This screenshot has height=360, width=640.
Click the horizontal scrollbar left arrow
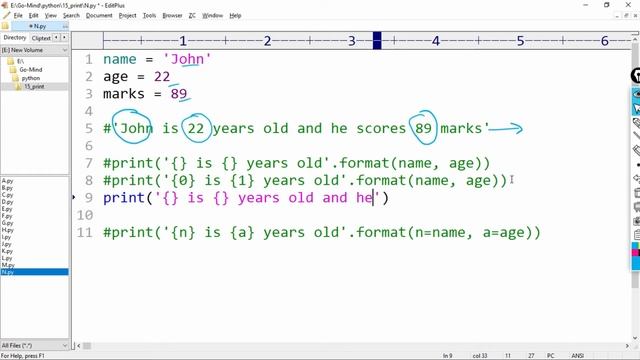point(78,346)
